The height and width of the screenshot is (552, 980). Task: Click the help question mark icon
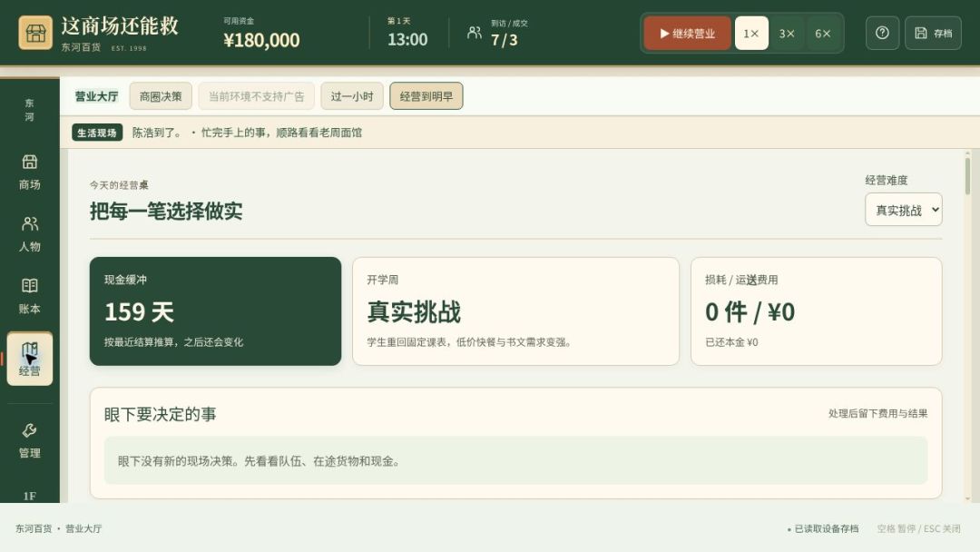point(882,33)
